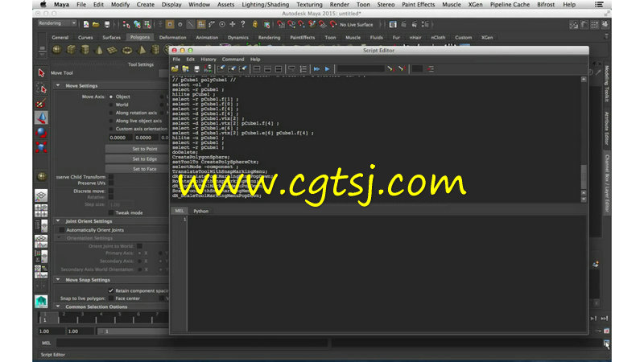The image size is (644, 362).
Task: Toggle Automatically Orient Joints checkbox
Action: point(62,230)
